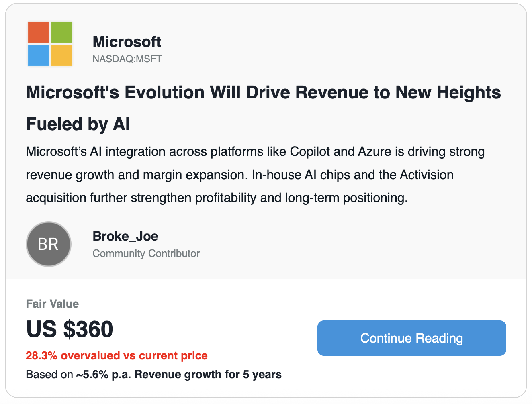Click the Continue Reading button
Image resolution: width=532 pixels, height=404 pixels.
pyautogui.click(x=411, y=338)
